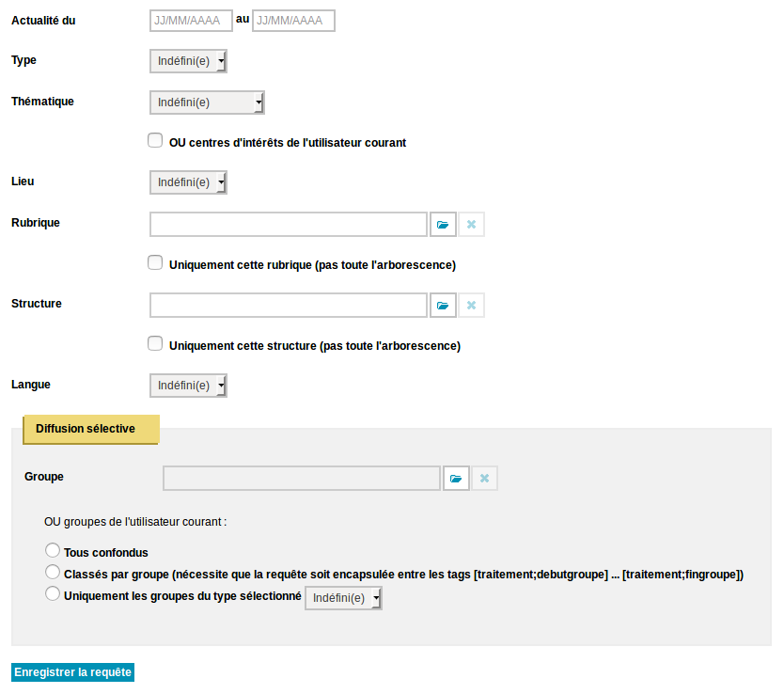
Task: Open the group type dropdown in Diffusion sélective
Action: pyautogui.click(x=343, y=598)
